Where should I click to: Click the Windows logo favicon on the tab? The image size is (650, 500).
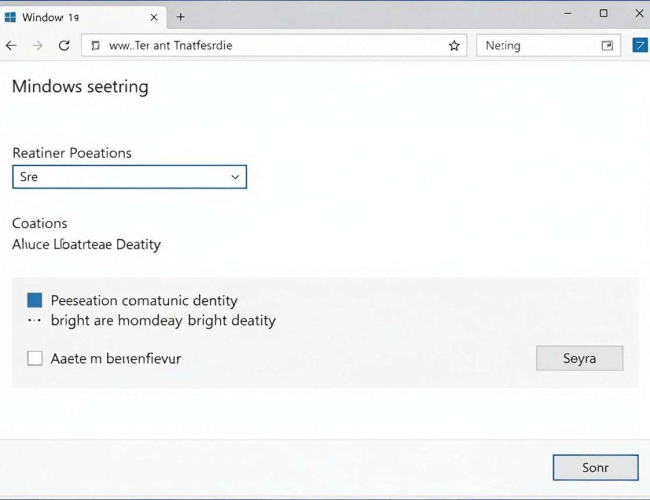coord(10,17)
